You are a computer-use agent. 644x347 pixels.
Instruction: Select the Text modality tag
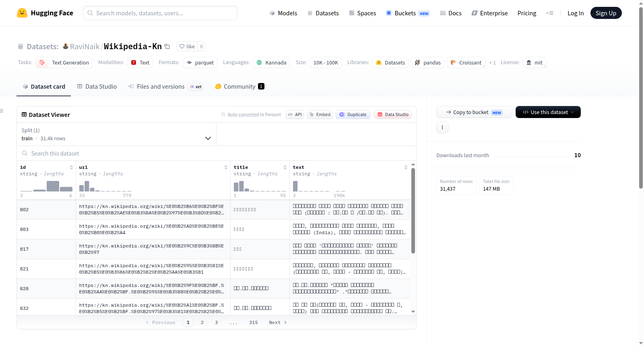pos(140,62)
